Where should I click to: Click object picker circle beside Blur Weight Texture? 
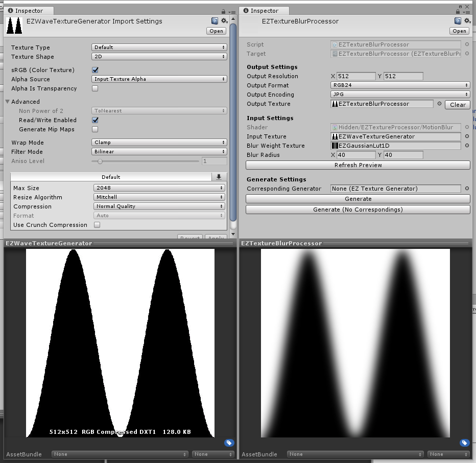tap(467, 146)
